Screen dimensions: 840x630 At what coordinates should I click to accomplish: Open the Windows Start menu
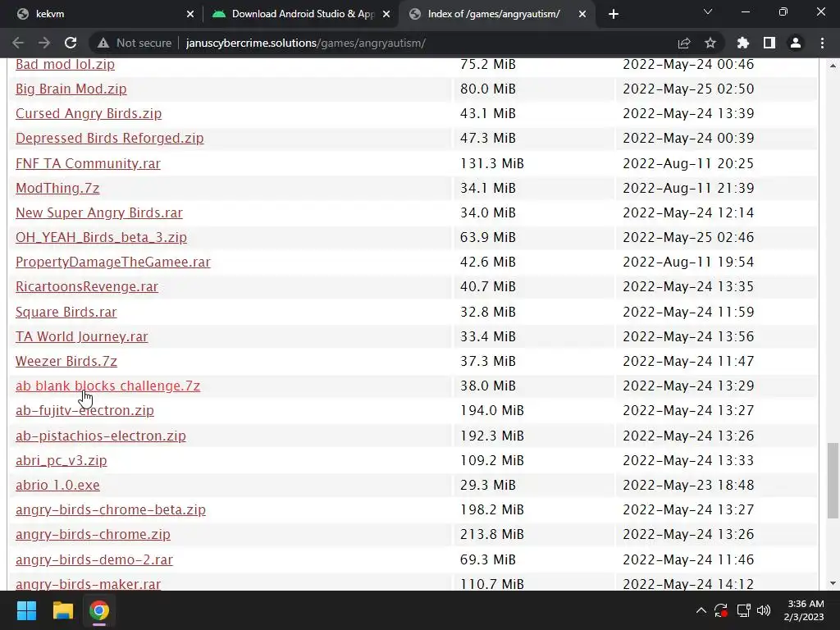(x=26, y=610)
